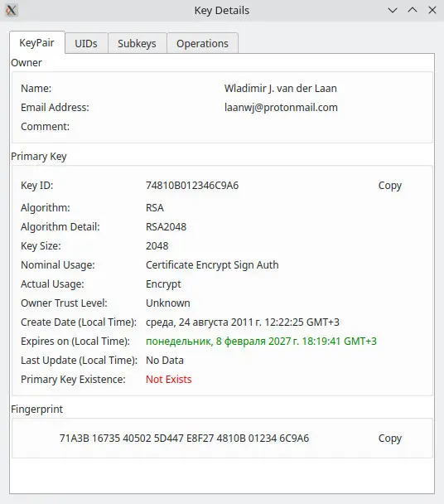This screenshot has width=444, height=504.
Task: Maximize window using the up chevron icon
Action: tap(413, 10)
